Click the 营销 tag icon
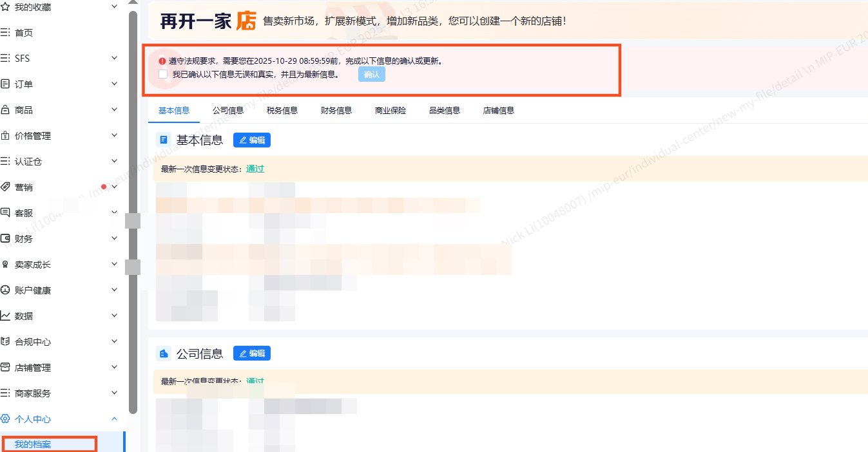 click(5, 187)
